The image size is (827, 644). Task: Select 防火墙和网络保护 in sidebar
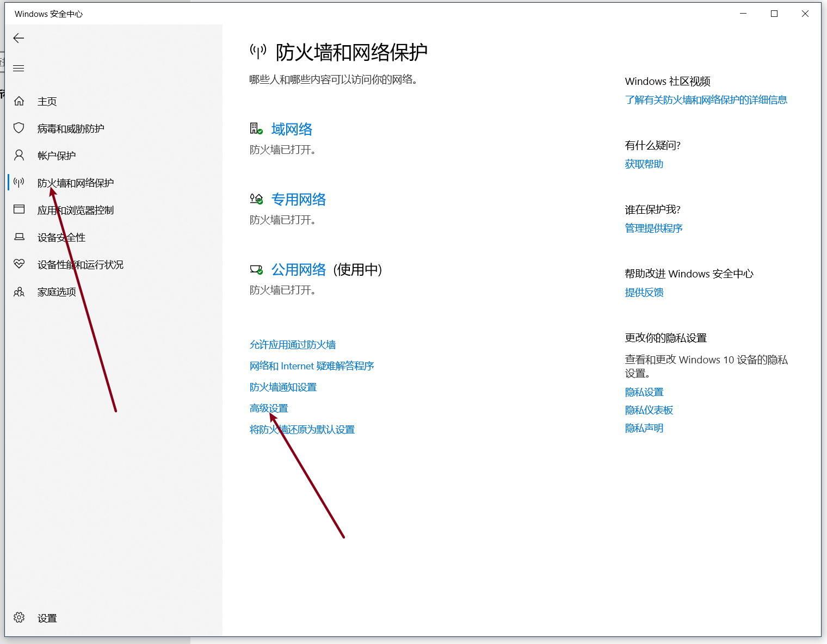tap(76, 183)
